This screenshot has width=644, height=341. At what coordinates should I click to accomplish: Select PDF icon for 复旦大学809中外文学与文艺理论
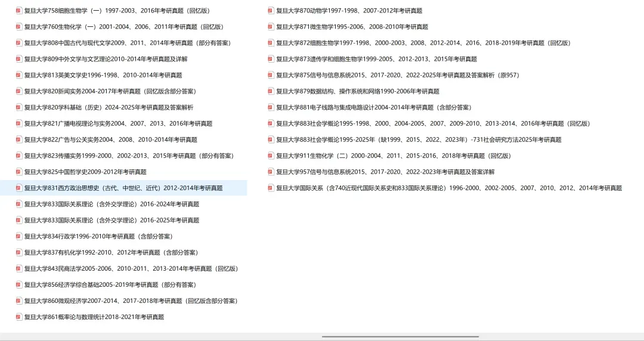click(x=19, y=59)
